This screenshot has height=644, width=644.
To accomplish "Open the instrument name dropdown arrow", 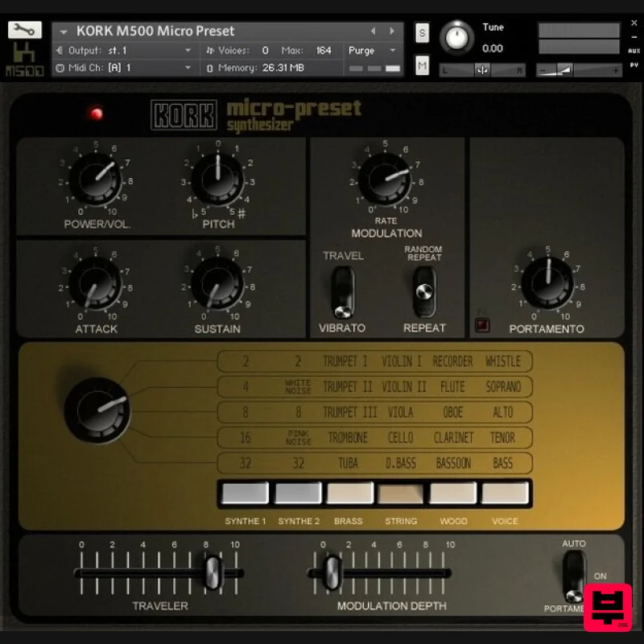I will pyautogui.click(x=64, y=31).
